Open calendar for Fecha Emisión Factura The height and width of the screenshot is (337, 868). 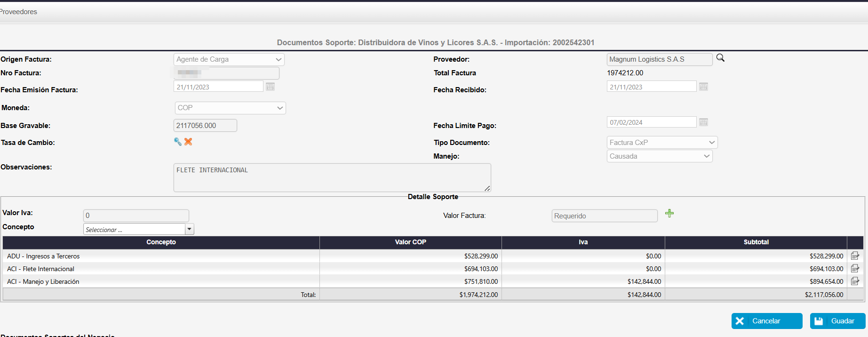pyautogui.click(x=270, y=87)
